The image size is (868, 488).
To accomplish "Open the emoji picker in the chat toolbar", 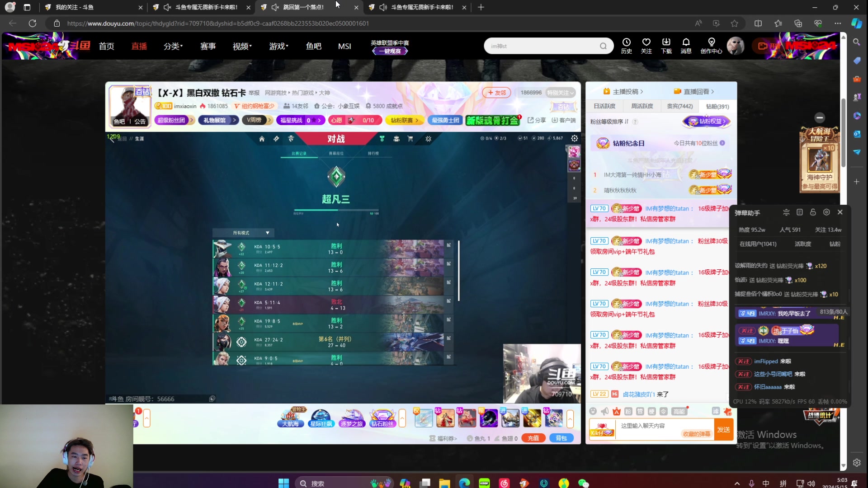I will click(x=593, y=411).
